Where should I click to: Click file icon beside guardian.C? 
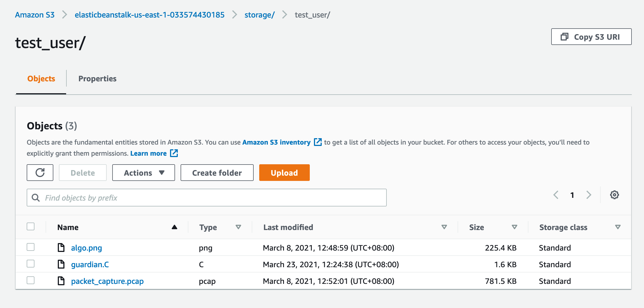(61, 264)
